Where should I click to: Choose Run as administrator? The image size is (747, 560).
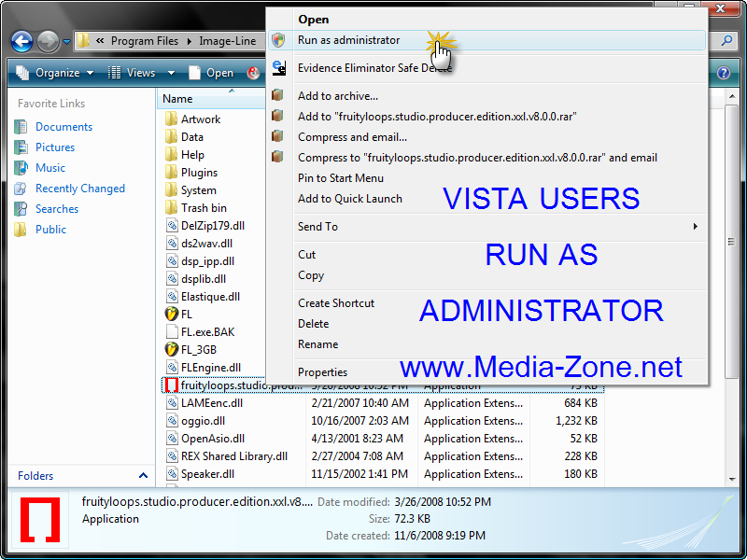tap(486, 40)
